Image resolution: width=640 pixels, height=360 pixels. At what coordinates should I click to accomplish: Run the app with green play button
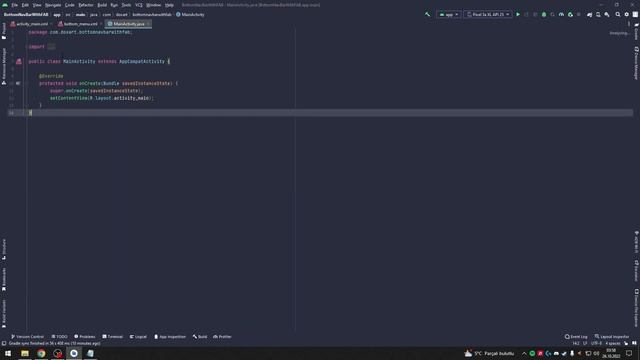pyautogui.click(x=518, y=14)
